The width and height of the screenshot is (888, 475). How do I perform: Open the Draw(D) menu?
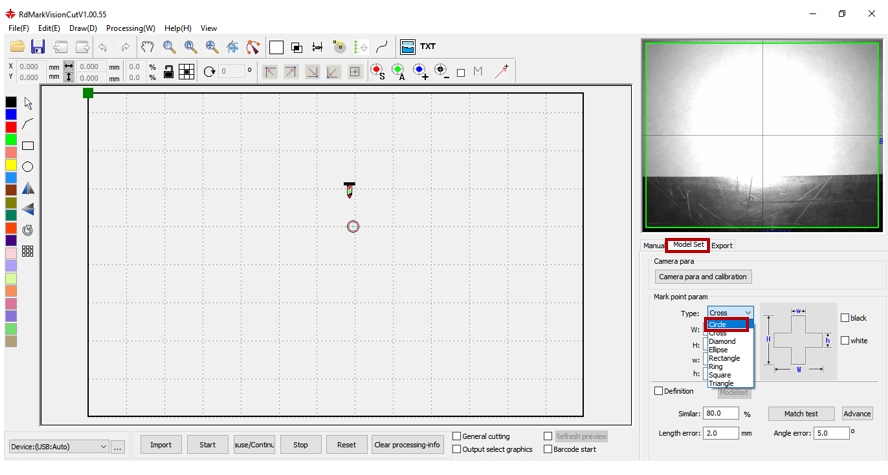click(83, 28)
